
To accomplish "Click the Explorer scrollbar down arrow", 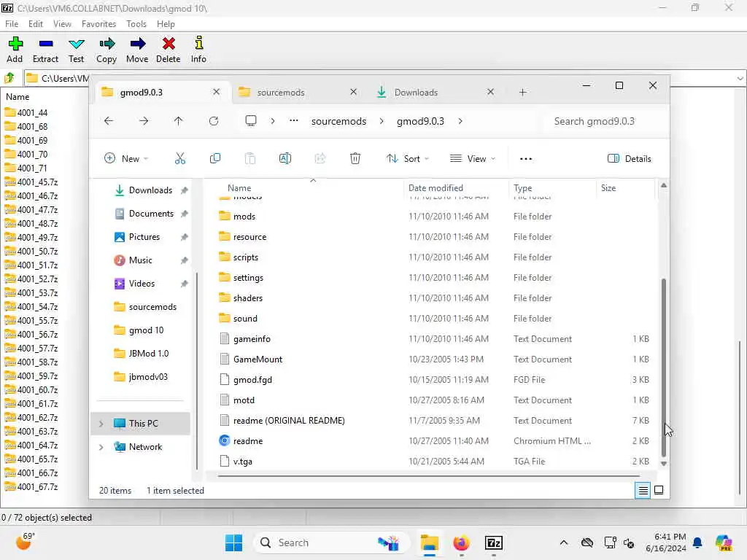I will point(664,463).
